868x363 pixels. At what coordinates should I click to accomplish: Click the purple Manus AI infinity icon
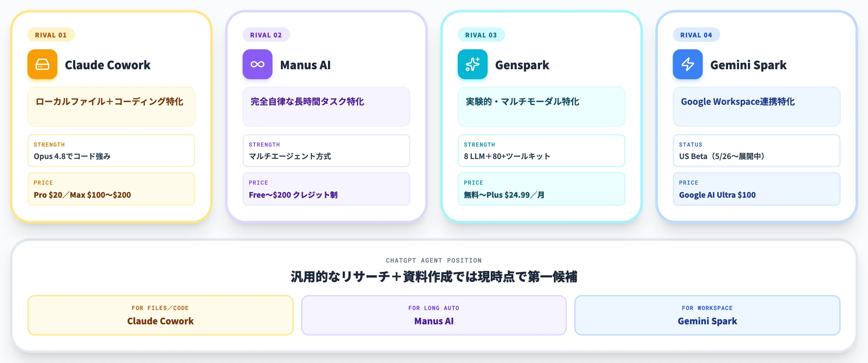tap(258, 64)
